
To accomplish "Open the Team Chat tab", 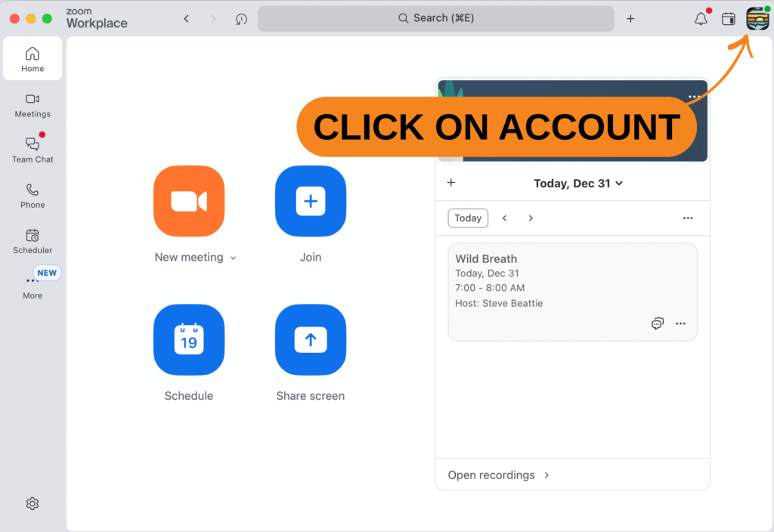I will 33,150.
